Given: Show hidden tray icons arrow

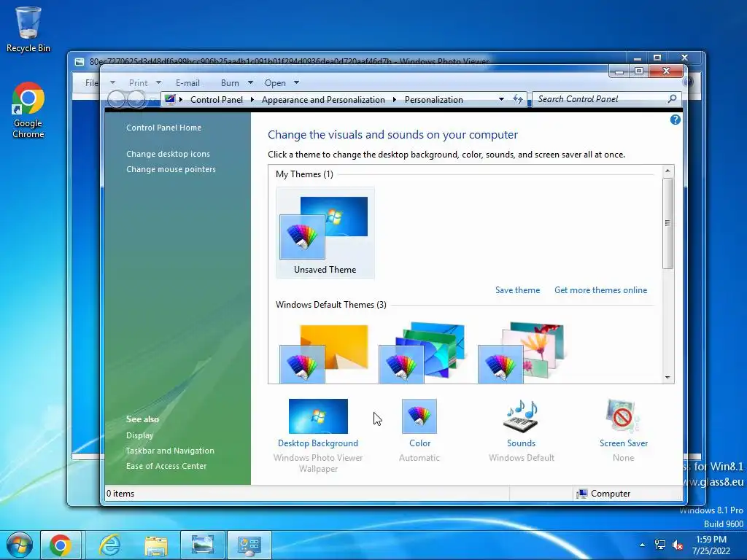Looking at the screenshot, I should click(642, 545).
